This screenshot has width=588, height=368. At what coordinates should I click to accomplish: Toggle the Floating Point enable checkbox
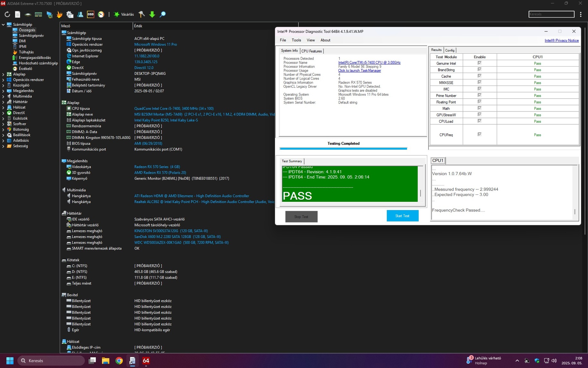click(480, 102)
